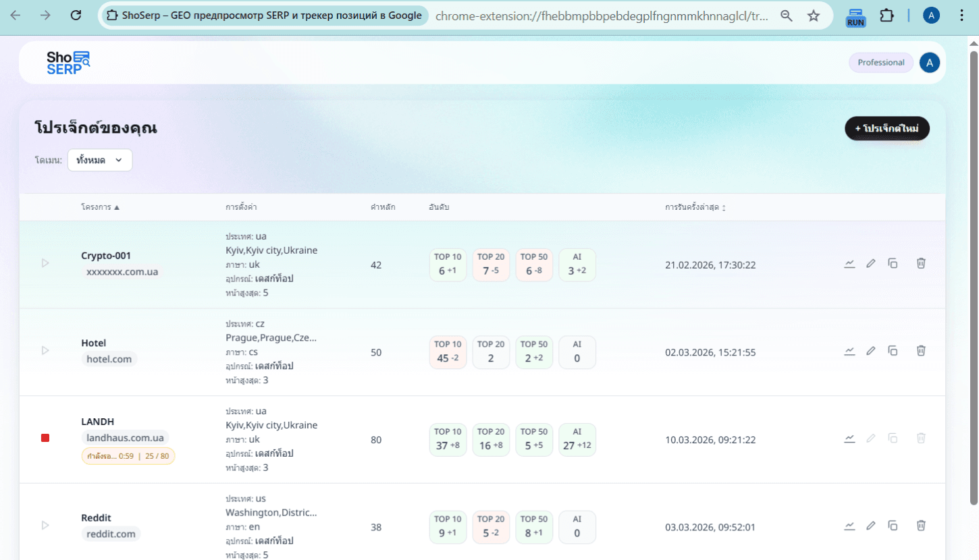979x560 pixels.
Task: Click Hotel TOP 50 badge
Action: coord(534,352)
